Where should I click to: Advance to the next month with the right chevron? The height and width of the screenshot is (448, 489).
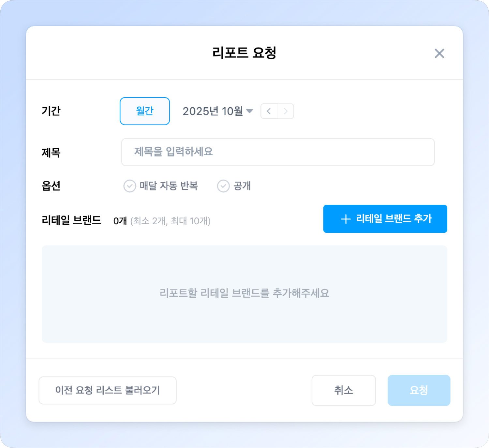click(x=286, y=111)
